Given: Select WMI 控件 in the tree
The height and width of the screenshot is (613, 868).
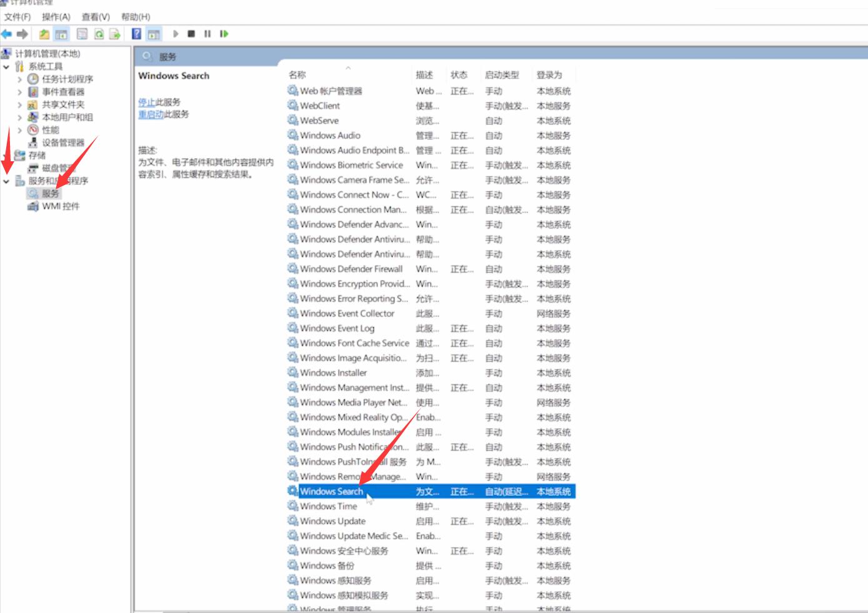Looking at the screenshot, I should (61, 206).
